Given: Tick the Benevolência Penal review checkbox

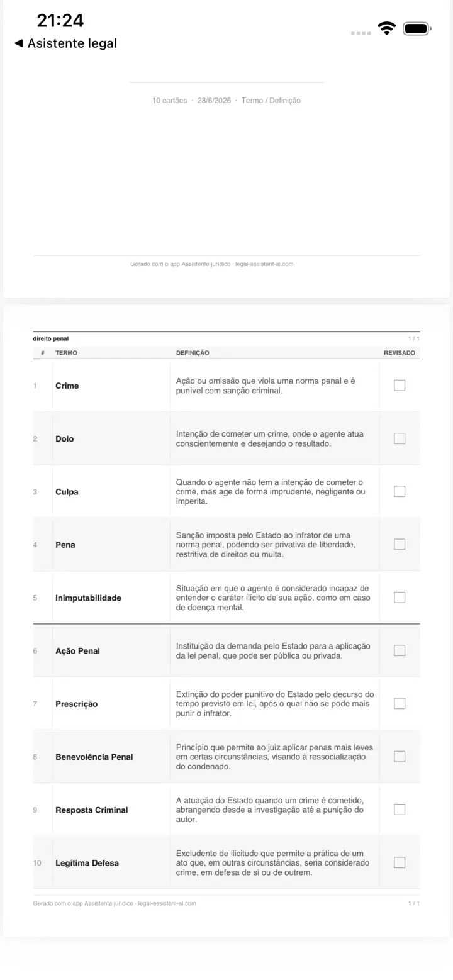Looking at the screenshot, I should click(400, 757).
